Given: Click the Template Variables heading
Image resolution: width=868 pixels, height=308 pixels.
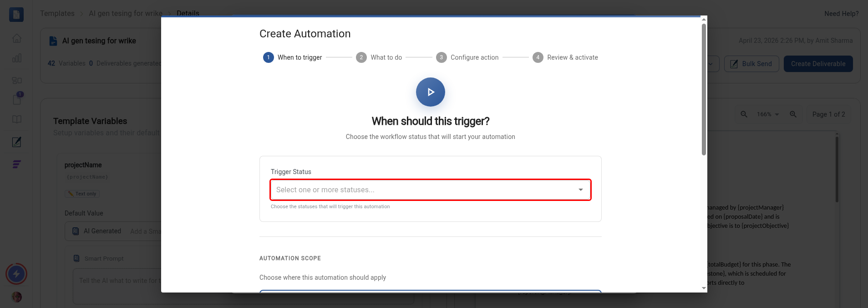Looking at the screenshot, I should [x=90, y=121].
